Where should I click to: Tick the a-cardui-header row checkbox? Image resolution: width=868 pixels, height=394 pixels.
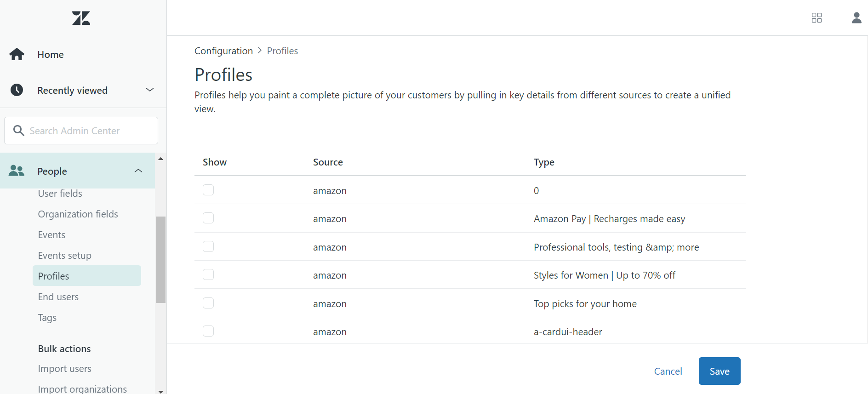coord(208,331)
